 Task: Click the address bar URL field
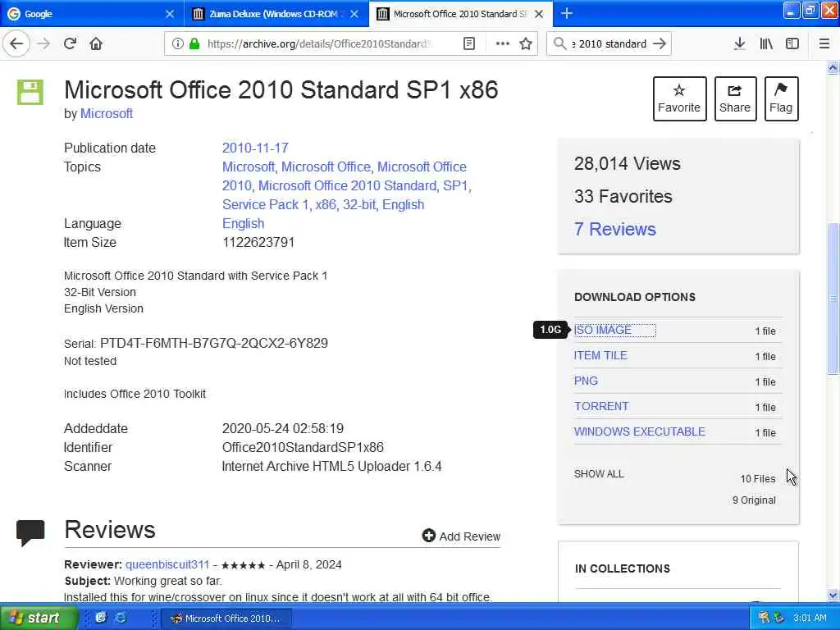tap(319, 43)
